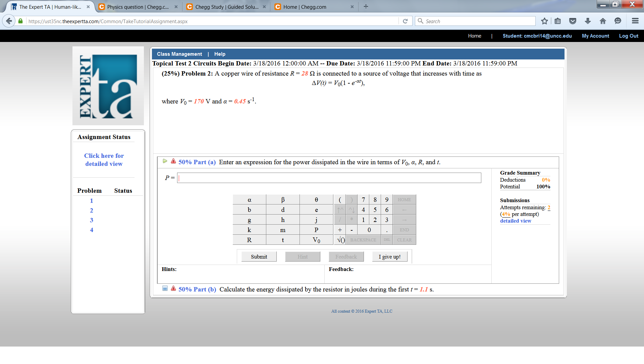Open new tab with plus icon
This screenshot has width=644, height=364.
pos(366,7)
